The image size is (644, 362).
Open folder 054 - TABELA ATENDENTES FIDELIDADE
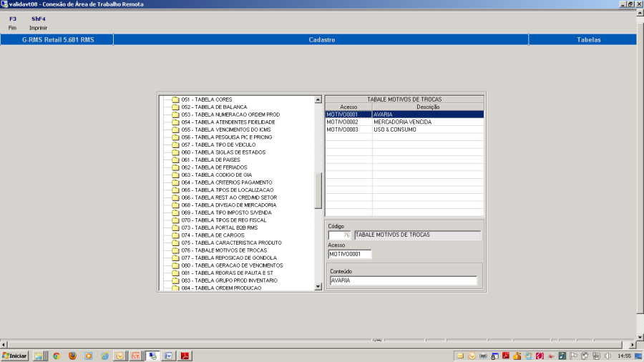pyautogui.click(x=223, y=122)
